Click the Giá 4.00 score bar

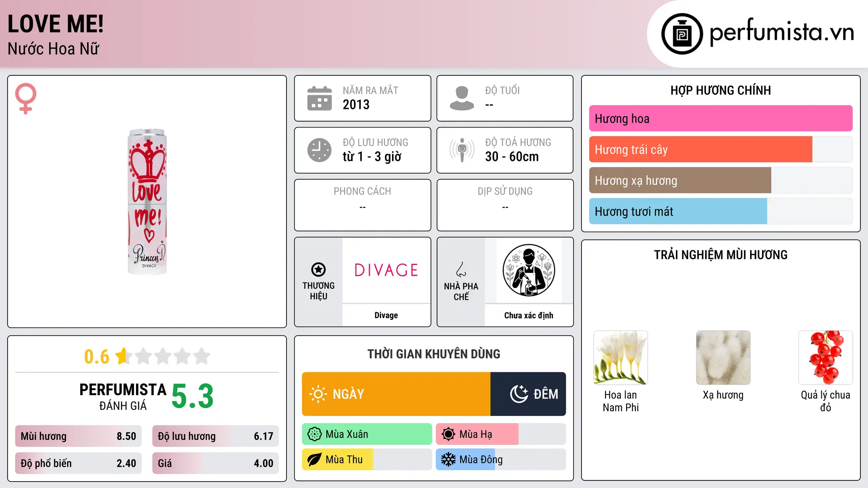pyautogui.click(x=216, y=463)
